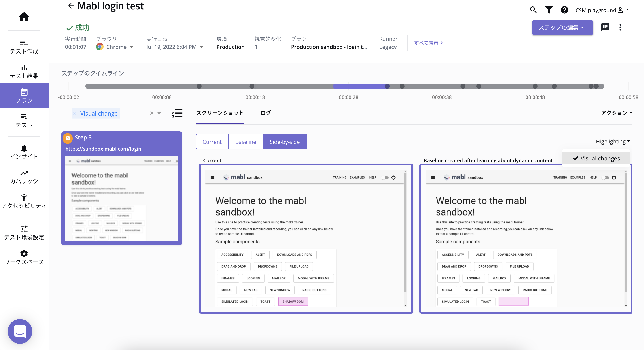This screenshot has width=644, height=350.
Task: Open テスト結果 in the sidebar
Action: pos(24,72)
